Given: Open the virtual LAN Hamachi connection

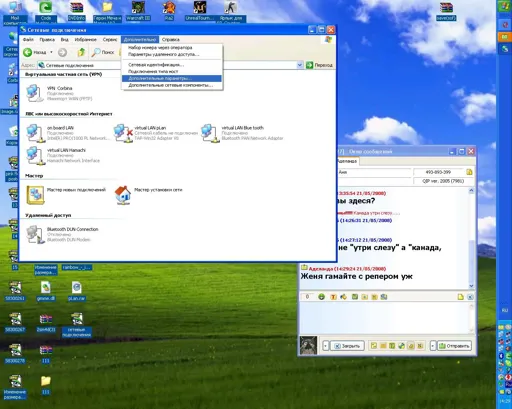Looking at the screenshot, I should [35, 155].
